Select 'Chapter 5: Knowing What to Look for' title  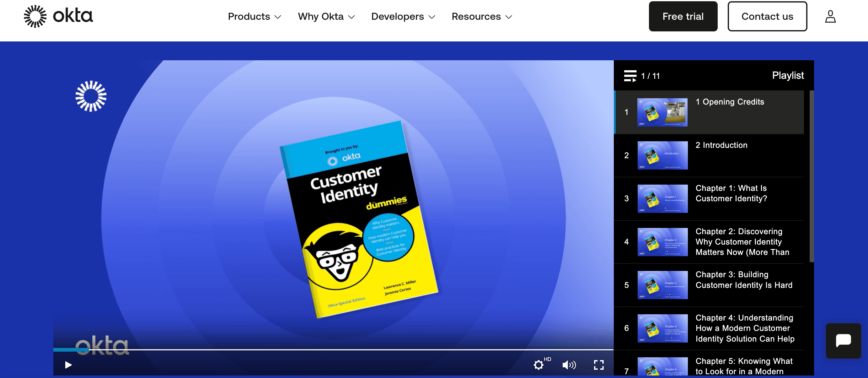tap(744, 366)
